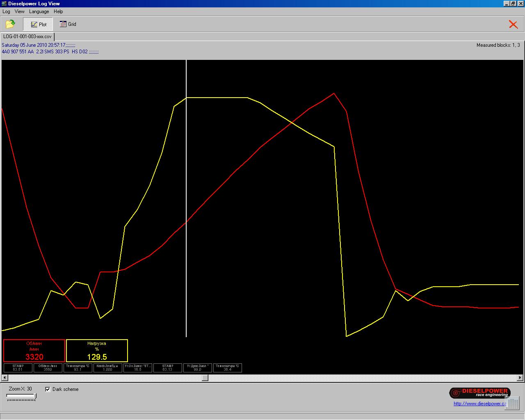Click the scrollbar's left arrow
Screen dimensions: 525x420
(5, 378)
